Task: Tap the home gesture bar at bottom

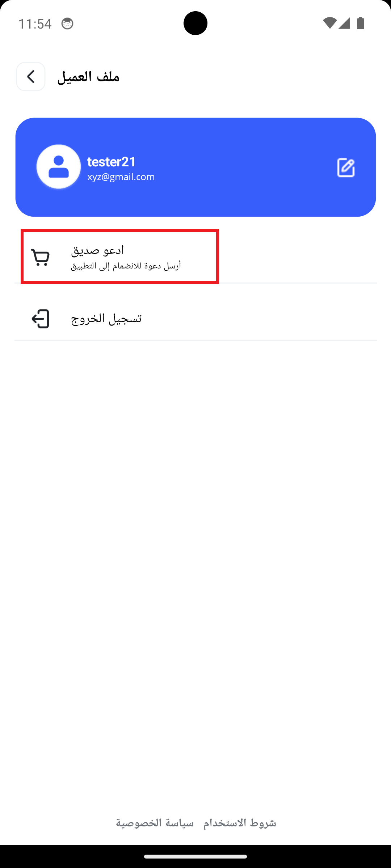Action: 195,856
